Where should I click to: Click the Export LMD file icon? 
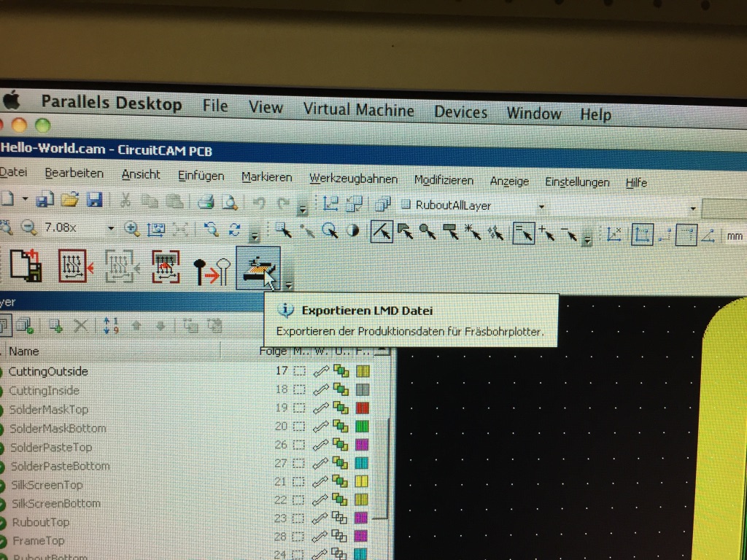click(258, 268)
